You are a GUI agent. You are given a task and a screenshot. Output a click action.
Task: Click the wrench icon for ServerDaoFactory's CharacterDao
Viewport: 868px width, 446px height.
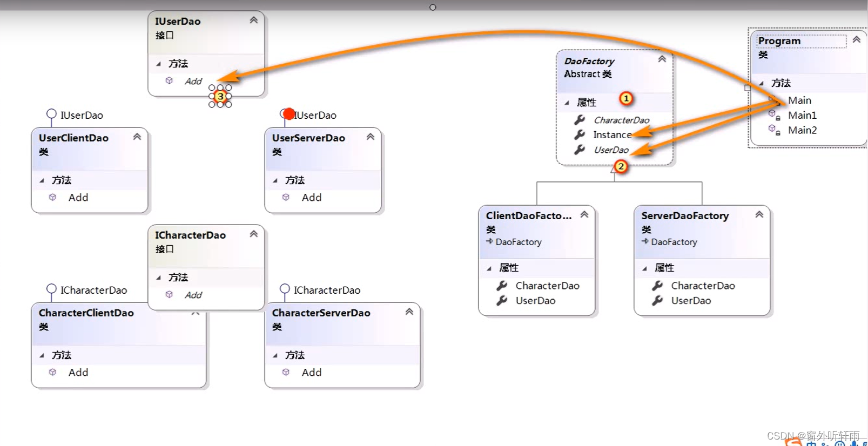click(657, 285)
